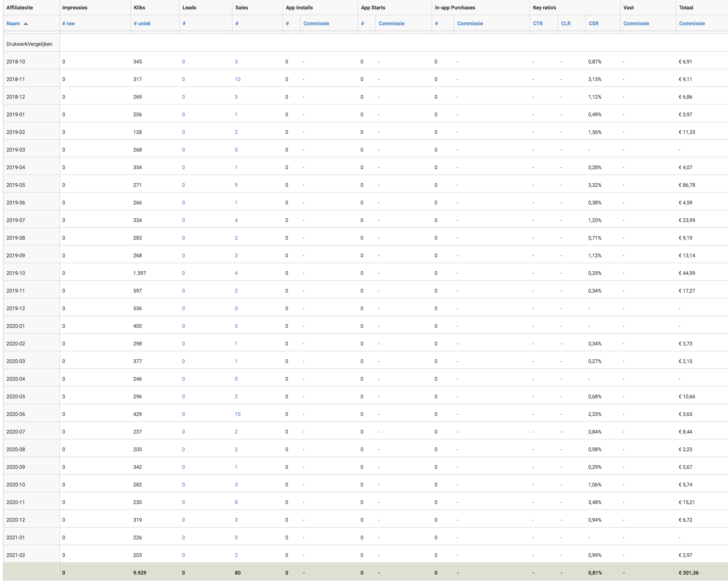Open the 10 sales for 2018-11
This screenshot has width=728, height=584.
pyautogui.click(x=238, y=79)
